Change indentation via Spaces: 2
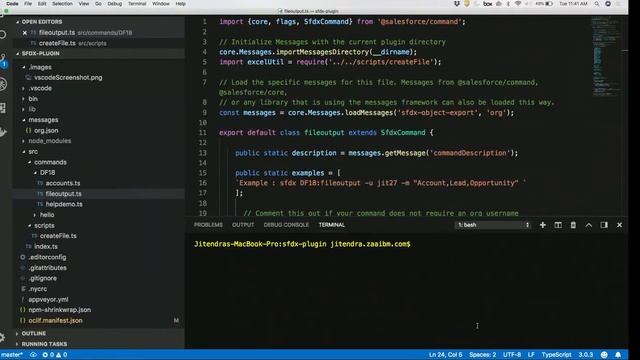The height and width of the screenshot is (360, 640). [482, 355]
